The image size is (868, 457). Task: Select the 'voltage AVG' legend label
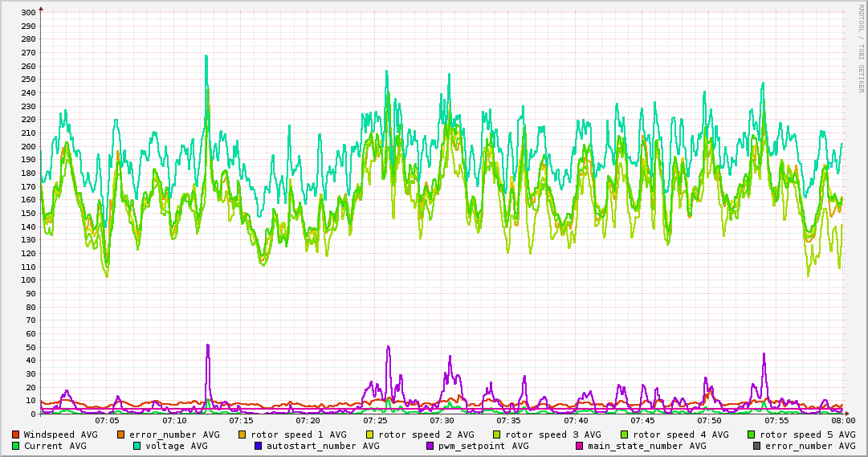click(x=177, y=446)
